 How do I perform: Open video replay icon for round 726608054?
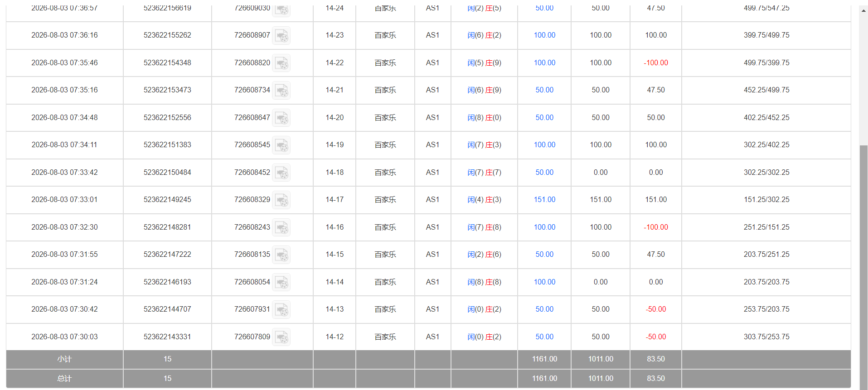(281, 282)
